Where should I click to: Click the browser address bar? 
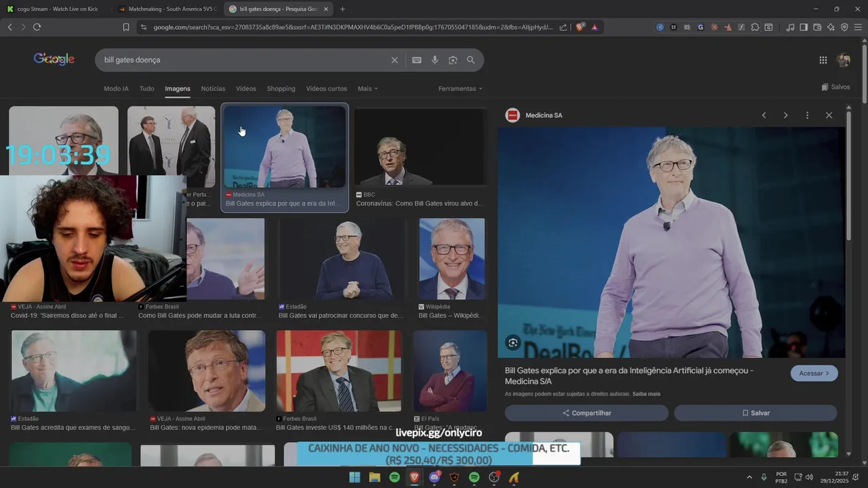[x=353, y=27]
